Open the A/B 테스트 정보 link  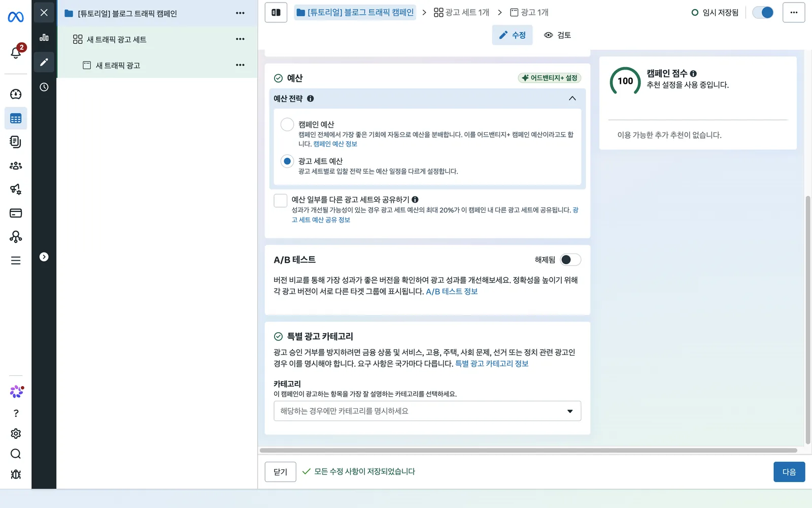(x=452, y=292)
